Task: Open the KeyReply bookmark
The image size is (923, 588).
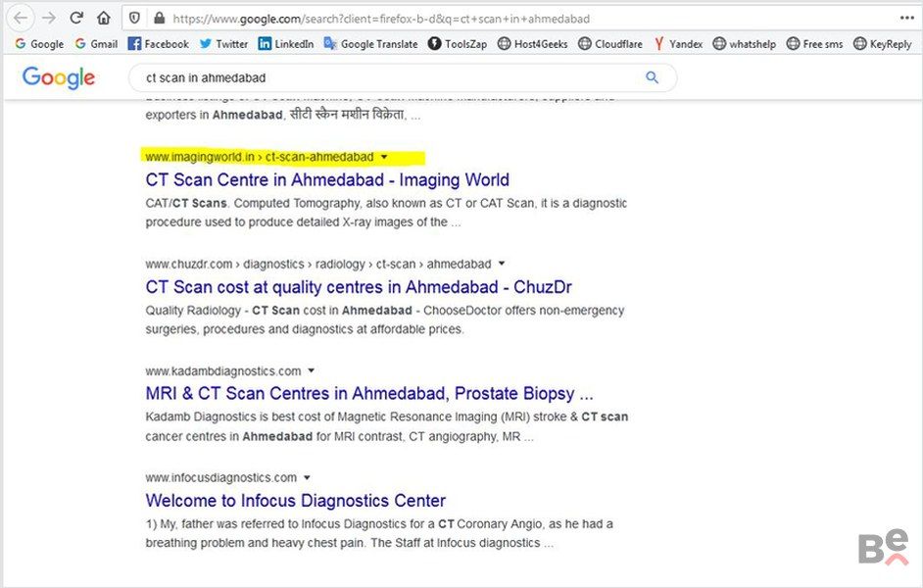Action: (883, 43)
